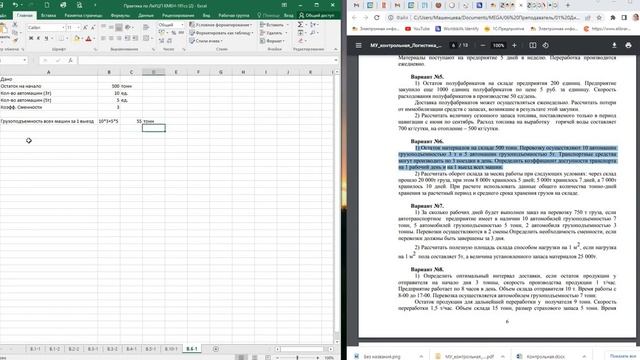
Task: Select sheet tab 8.4-1
Action: tap(131, 349)
